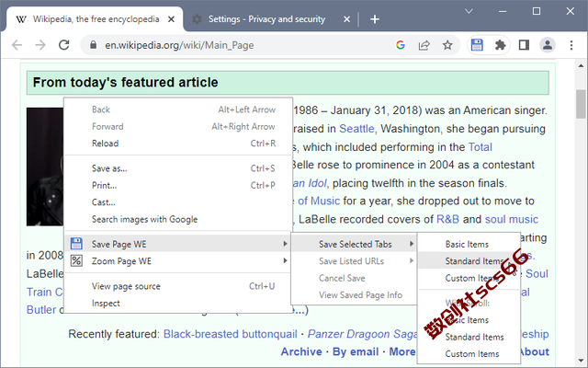588x368 pixels.
Task: Click the browser Forward arrow
Action: pyautogui.click(x=40, y=45)
